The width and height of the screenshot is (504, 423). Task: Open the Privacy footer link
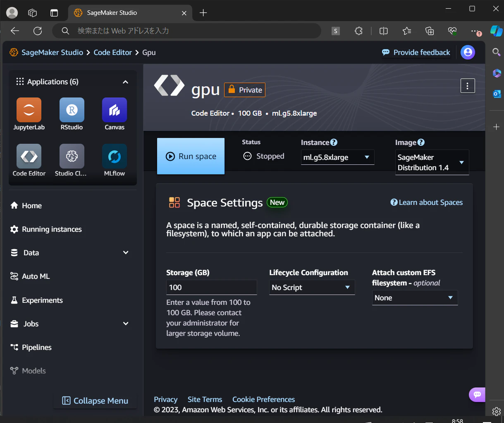click(165, 399)
